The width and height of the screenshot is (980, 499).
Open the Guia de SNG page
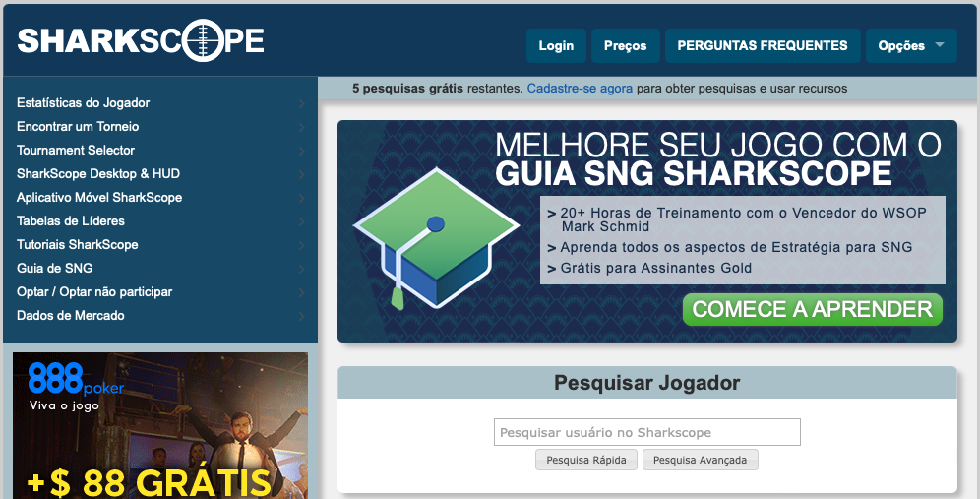click(x=54, y=269)
